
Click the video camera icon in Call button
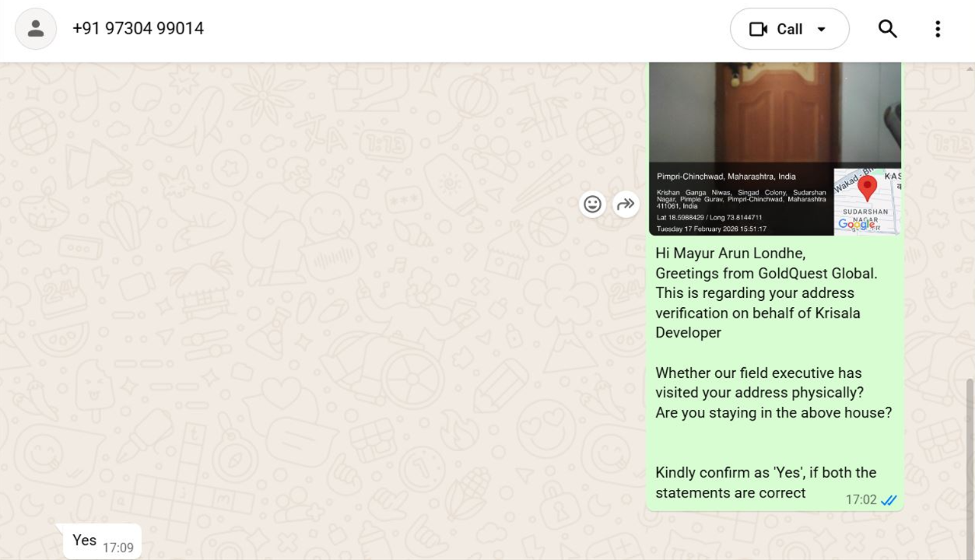[758, 29]
